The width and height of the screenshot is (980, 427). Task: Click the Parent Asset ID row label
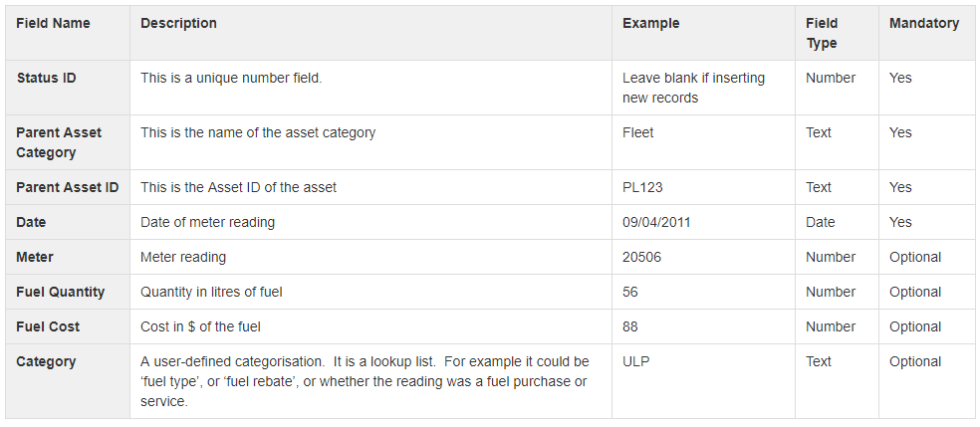68,187
